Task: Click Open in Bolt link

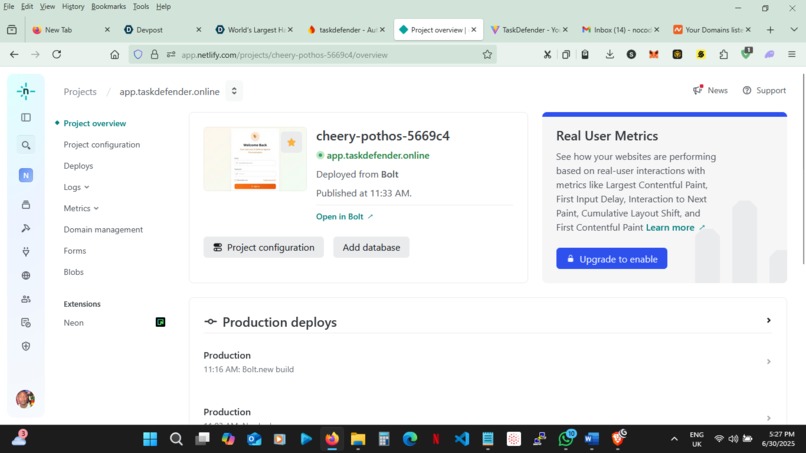Action: 344,216
